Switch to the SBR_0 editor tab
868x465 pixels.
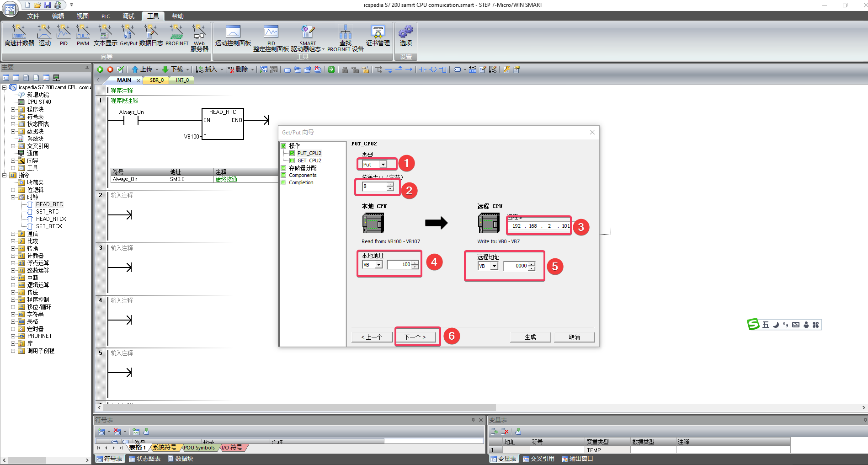[156, 80]
